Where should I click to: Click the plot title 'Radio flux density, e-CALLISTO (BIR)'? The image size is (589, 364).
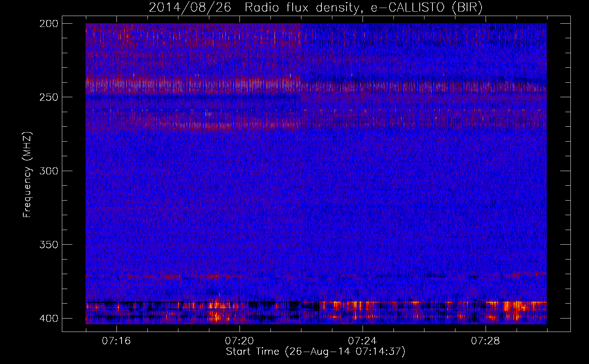pos(363,8)
